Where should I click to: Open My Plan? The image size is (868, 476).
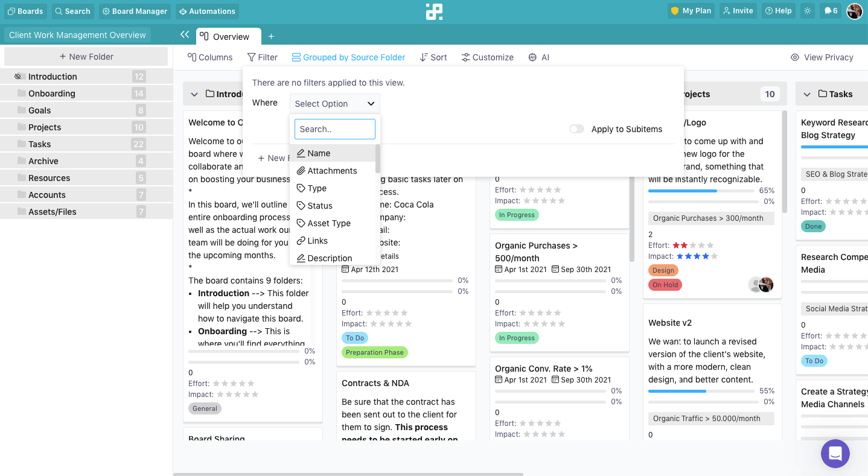(x=691, y=11)
